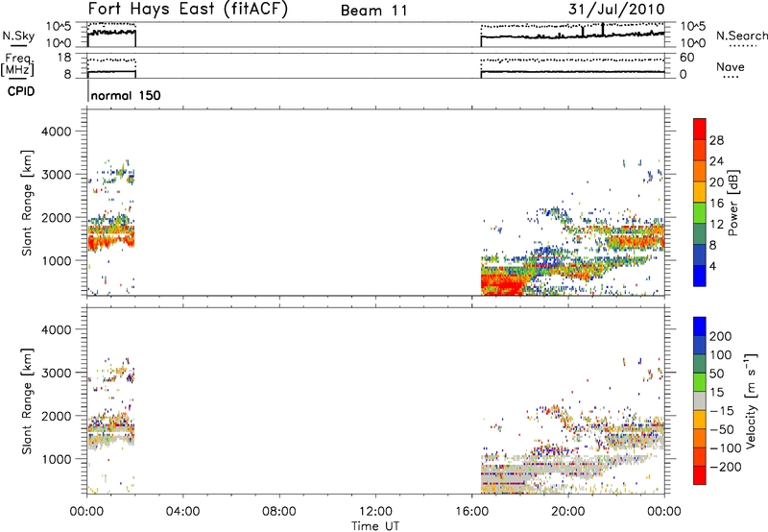Screen dimensions: 768x532
Task: Click the '4000' tick in the power panel
Action: click(x=57, y=132)
